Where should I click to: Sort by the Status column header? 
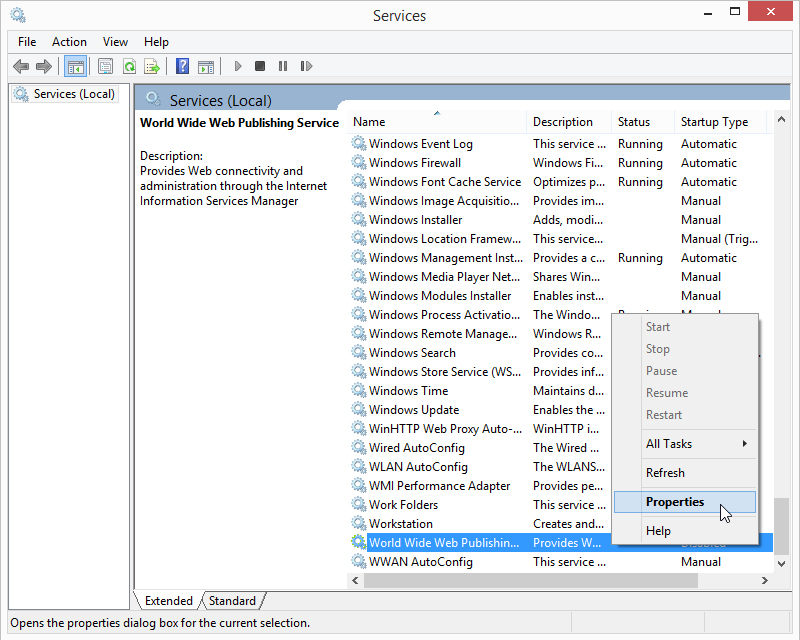[642, 122]
